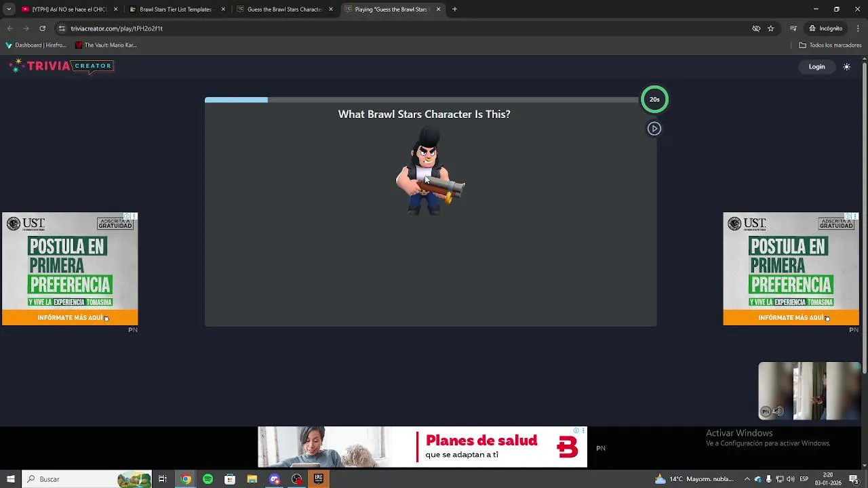The image size is (868, 488).
Task: Close the right UST advertisement
Action: click(855, 216)
